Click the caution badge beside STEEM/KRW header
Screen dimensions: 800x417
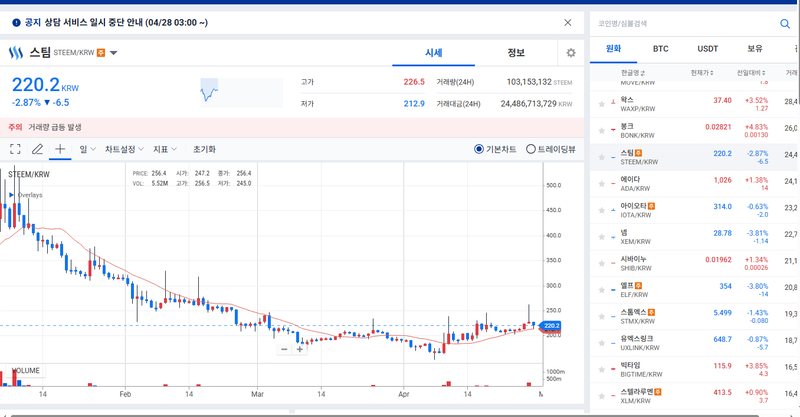coord(101,53)
